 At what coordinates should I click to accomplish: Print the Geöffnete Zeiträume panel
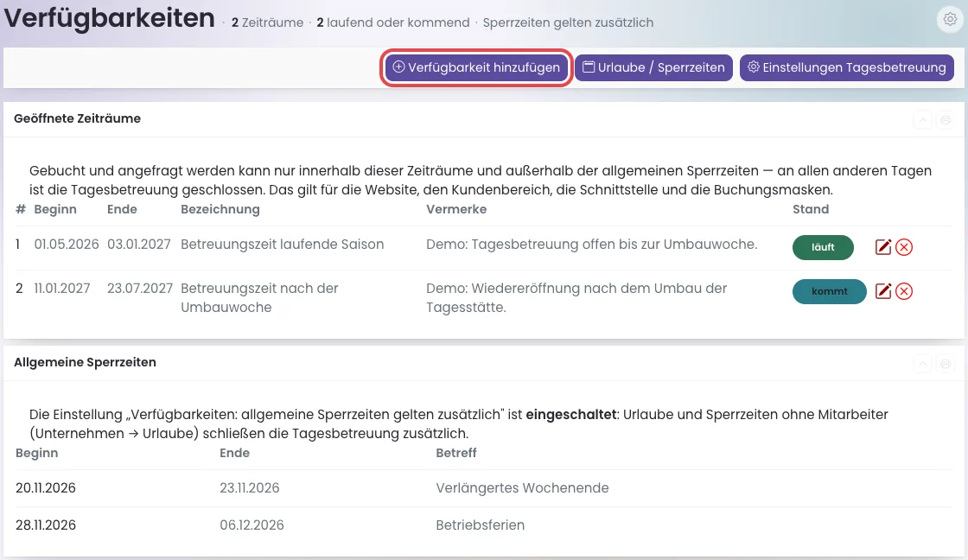pos(946,120)
